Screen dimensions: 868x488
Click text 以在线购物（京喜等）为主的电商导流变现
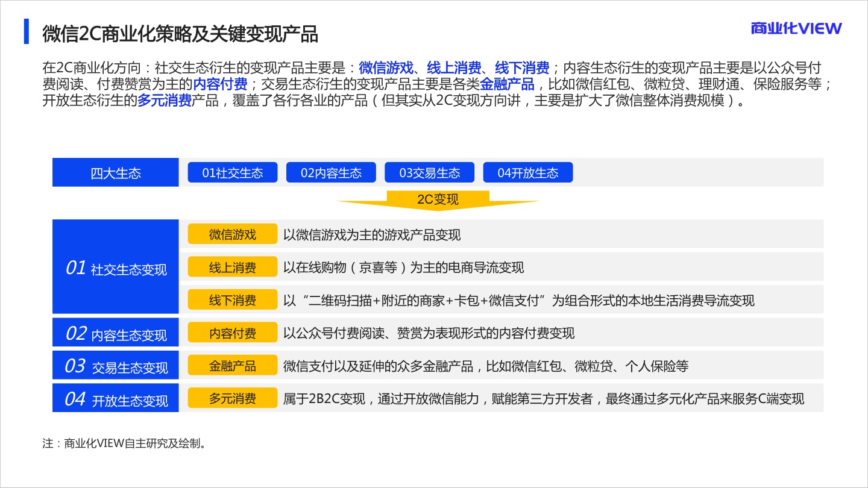click(404, 267)
